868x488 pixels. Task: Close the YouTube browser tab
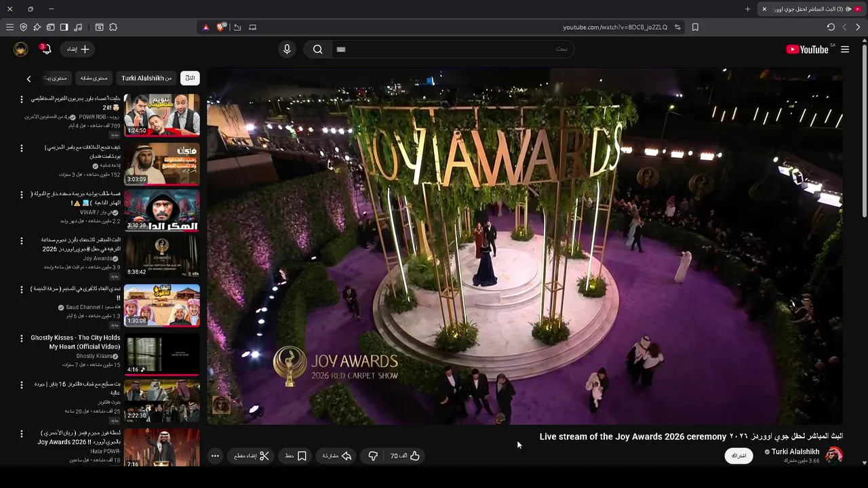(764, 9)
